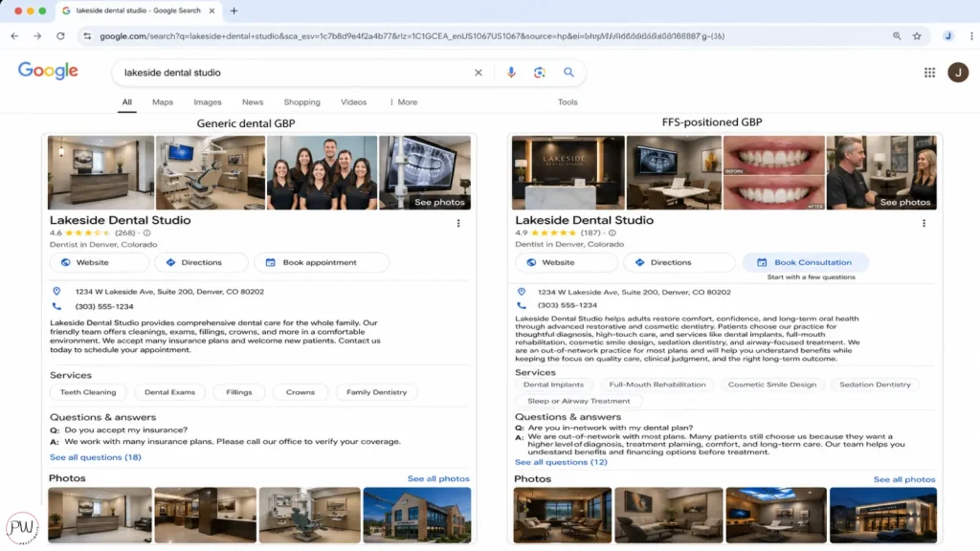Open the team photo thumbnail in left listing
Screen dimensions: 980x551
pyautogui.click(x=322, y=172)
